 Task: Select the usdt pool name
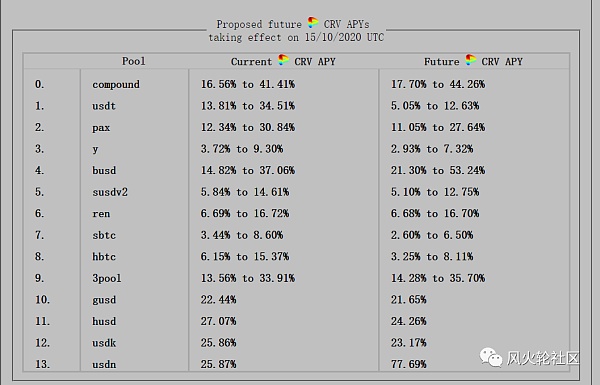[104, 106]
